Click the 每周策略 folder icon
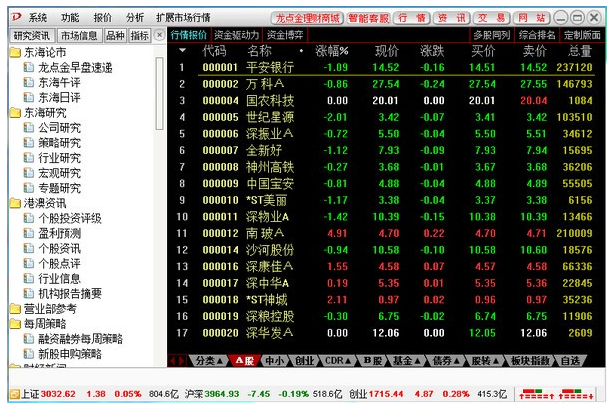613x413 pixels. [15, 324]
